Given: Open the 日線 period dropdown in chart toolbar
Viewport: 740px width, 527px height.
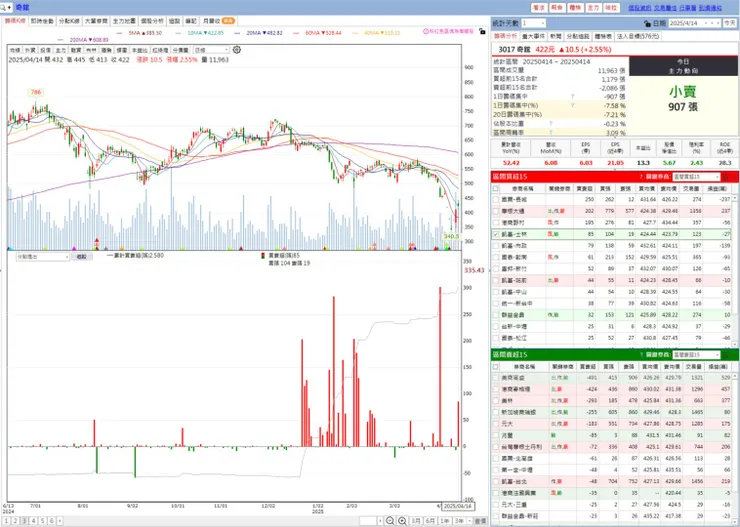Looking at the screenshot, I should (x=211, y=50).
